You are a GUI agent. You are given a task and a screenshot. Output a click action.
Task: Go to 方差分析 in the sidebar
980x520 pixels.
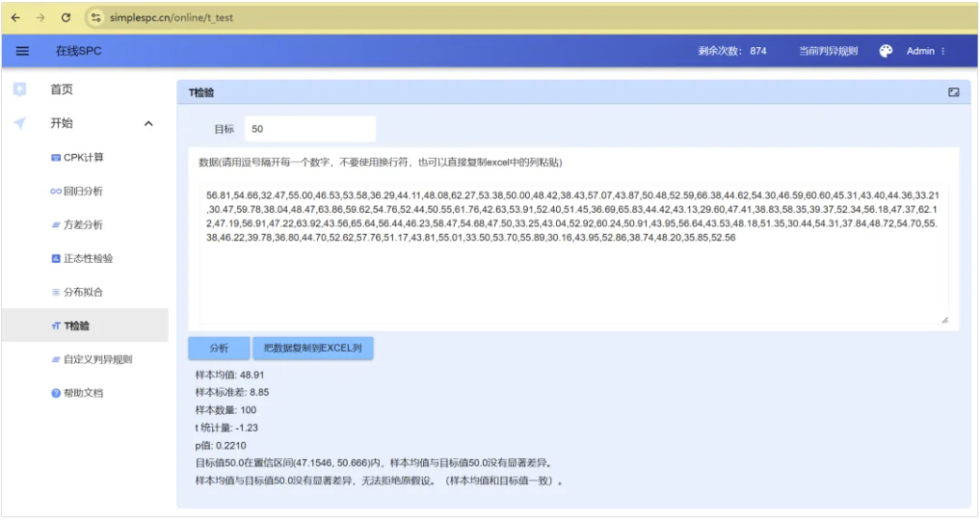coord(83,224)
